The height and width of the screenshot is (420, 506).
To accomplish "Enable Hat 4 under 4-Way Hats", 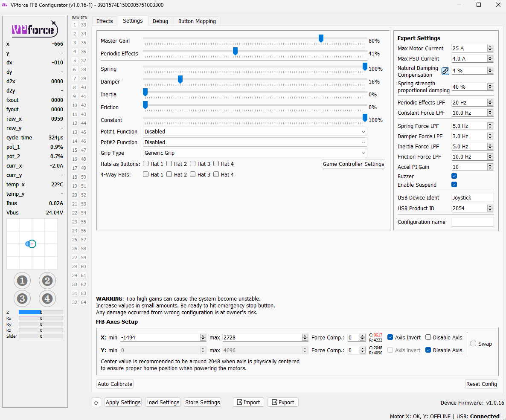I will coord(216,174).
